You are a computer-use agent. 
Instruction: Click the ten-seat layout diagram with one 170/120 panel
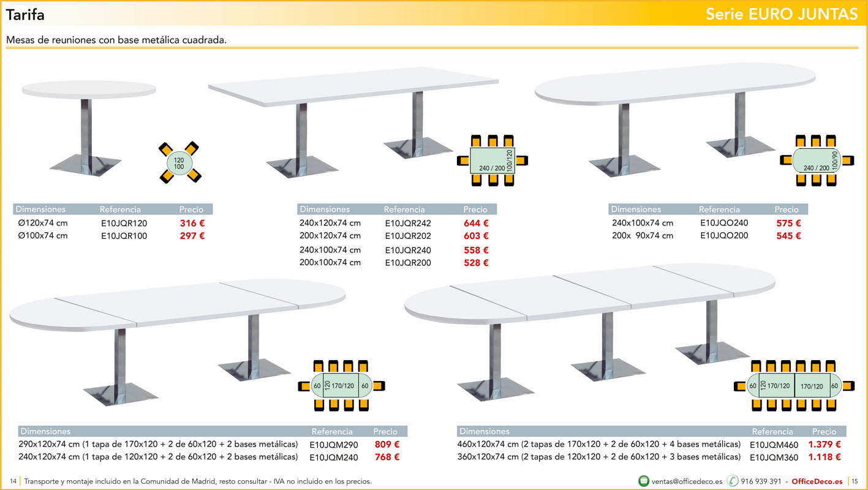pos(342,385)
